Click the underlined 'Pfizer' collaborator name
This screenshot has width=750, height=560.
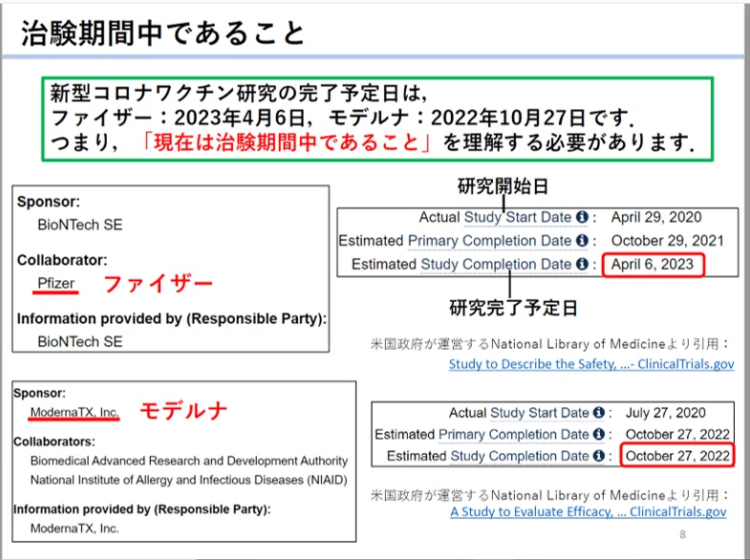click(x=56, y=284)
